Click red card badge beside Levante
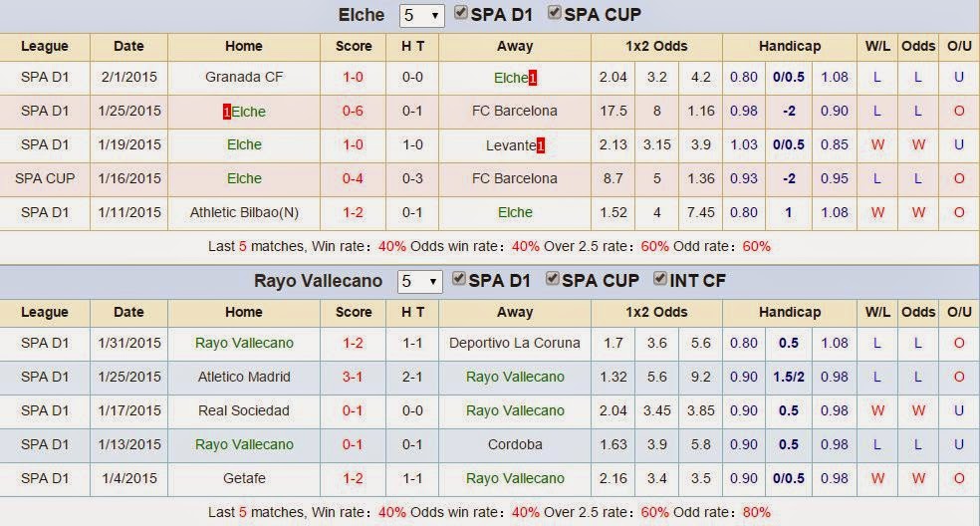The height and width of the screenshot is (526, 980). click(541, 145)
